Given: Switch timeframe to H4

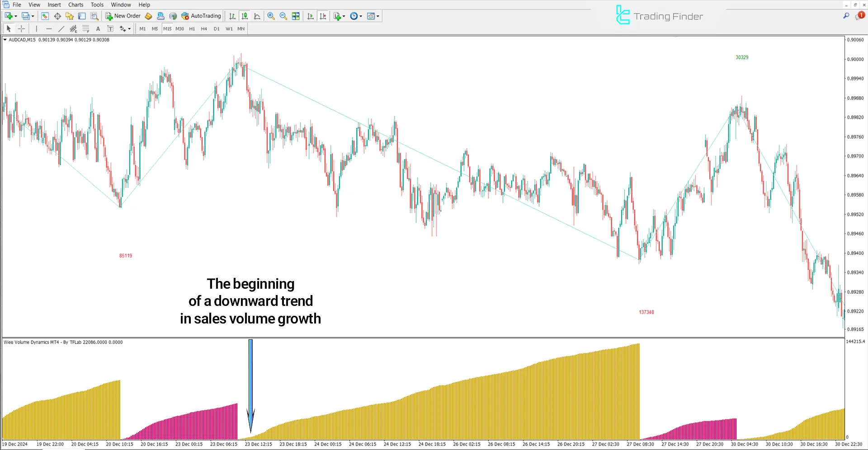Looking at the screenshot, I should 204,28.
